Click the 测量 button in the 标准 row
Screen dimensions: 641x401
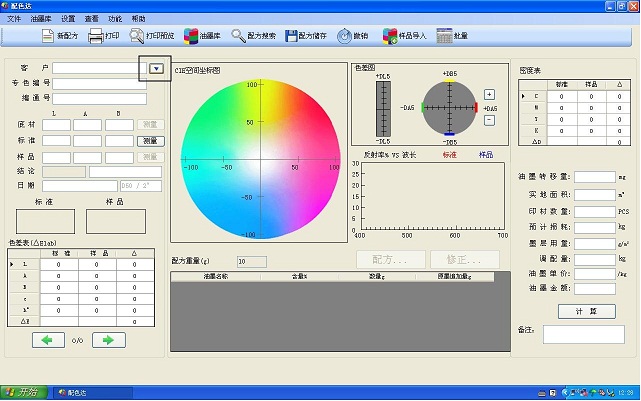point(148,141)
